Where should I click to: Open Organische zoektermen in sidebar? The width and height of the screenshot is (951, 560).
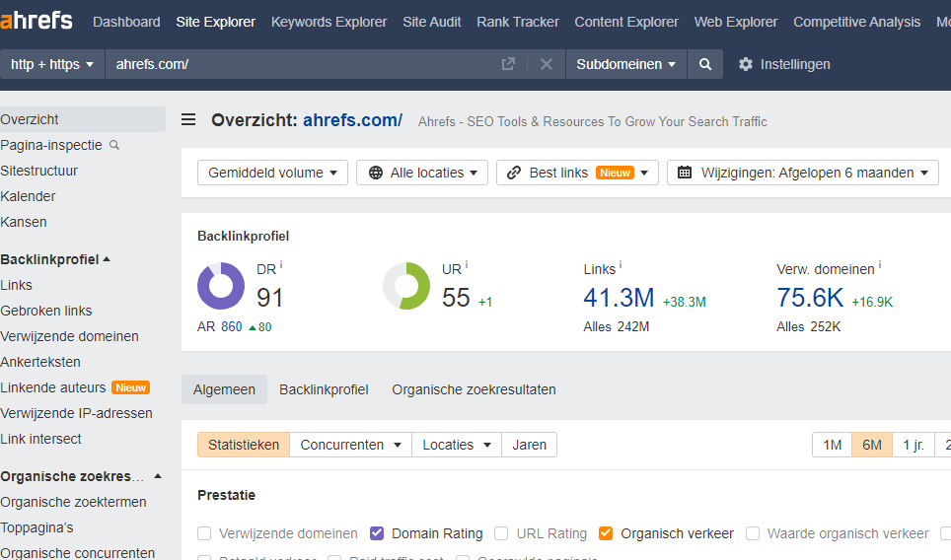pyautogui.click(x=73, y=502)
